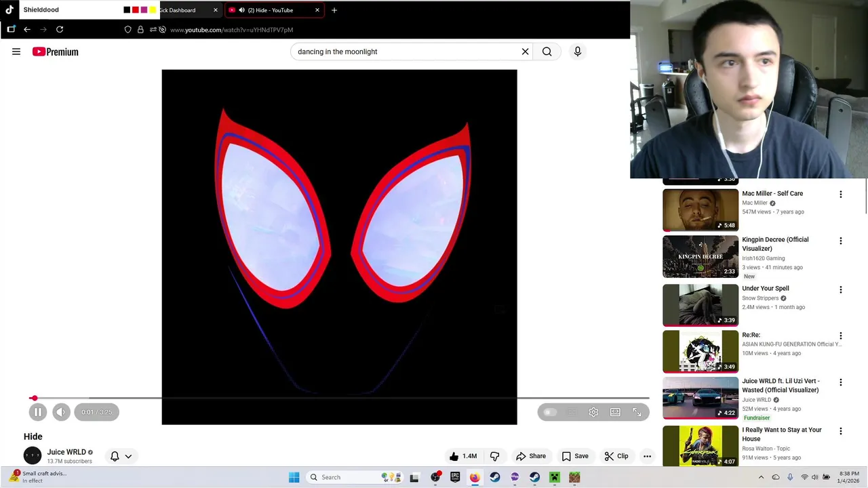Open Juice WRLD channel avatar

(x=33, y=455)
